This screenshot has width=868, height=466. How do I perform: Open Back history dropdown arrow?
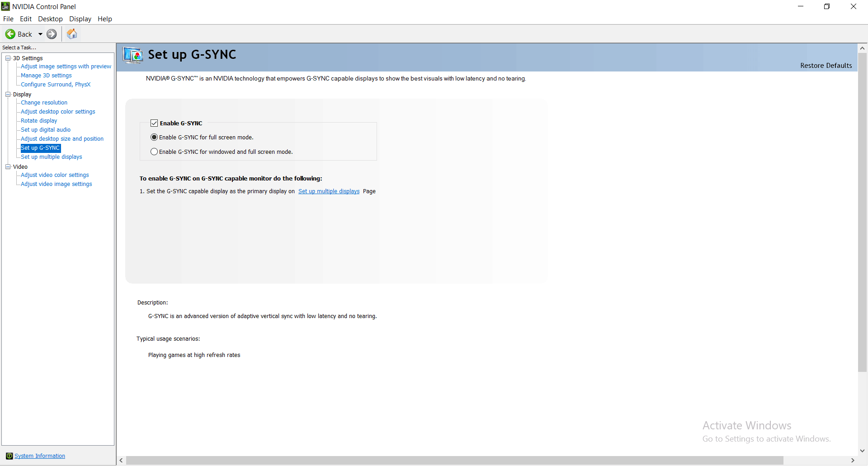(40, 34)
